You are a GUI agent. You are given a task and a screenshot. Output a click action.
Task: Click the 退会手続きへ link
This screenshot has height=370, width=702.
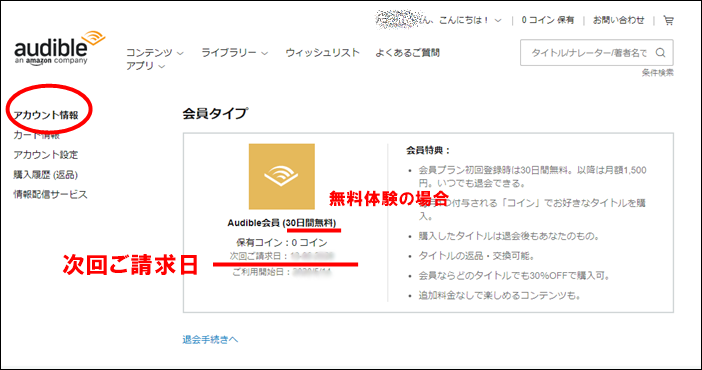[210, 340]
